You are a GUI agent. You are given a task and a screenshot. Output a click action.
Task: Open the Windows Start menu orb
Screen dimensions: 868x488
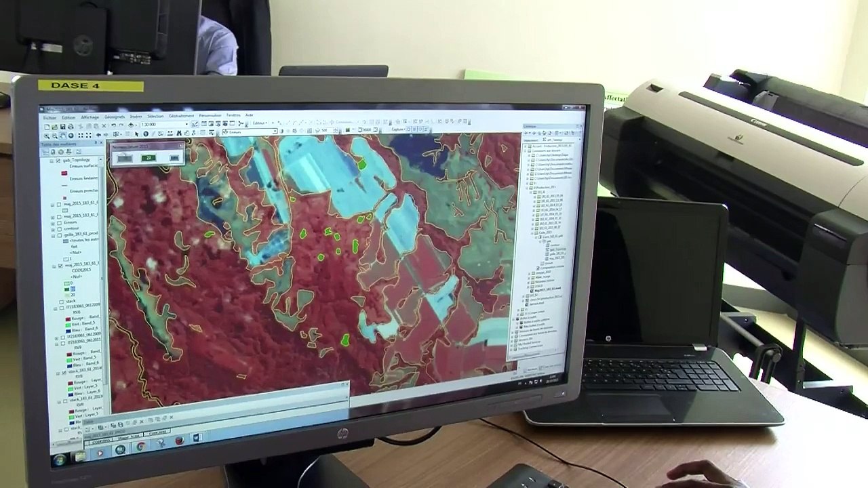click(x=60, y=460)
